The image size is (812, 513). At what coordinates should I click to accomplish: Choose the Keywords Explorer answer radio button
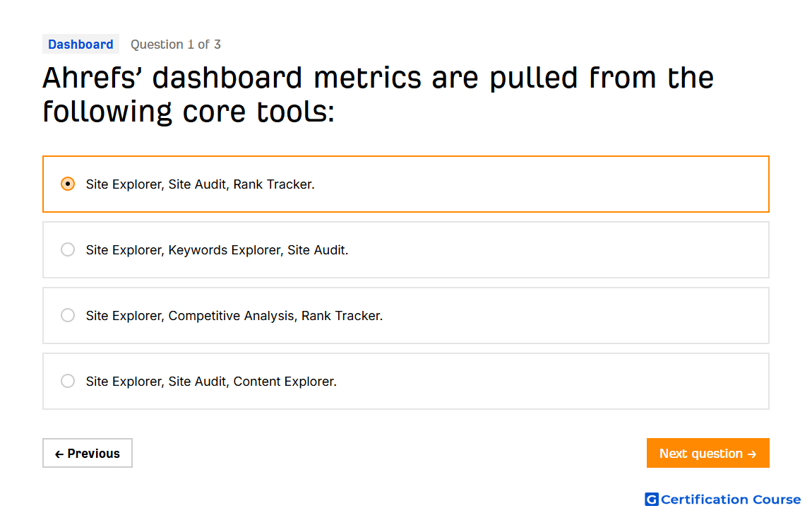(68, 249)
